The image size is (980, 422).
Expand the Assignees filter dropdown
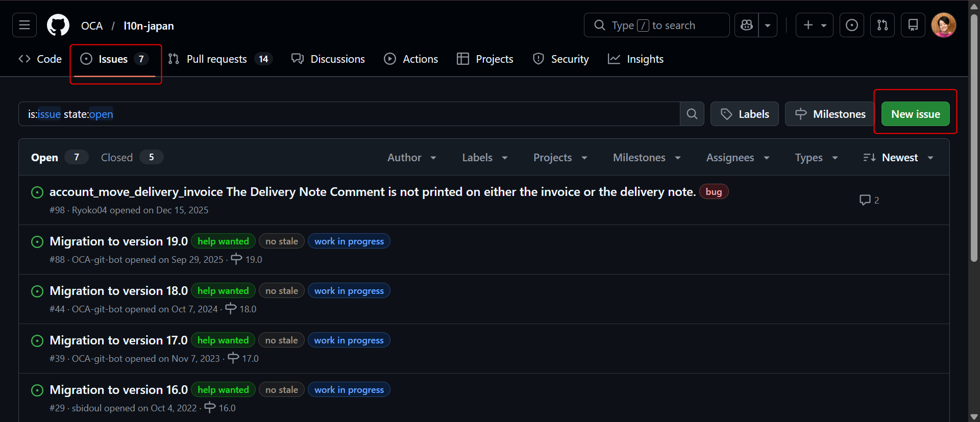coord(738,158)
